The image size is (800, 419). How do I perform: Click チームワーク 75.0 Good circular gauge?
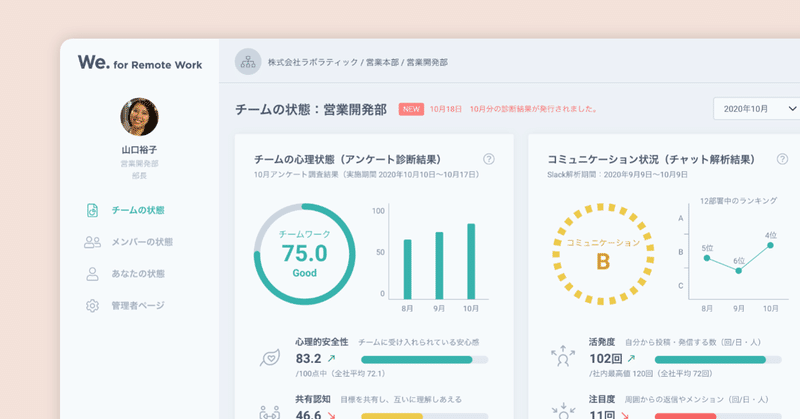(305, 254)
